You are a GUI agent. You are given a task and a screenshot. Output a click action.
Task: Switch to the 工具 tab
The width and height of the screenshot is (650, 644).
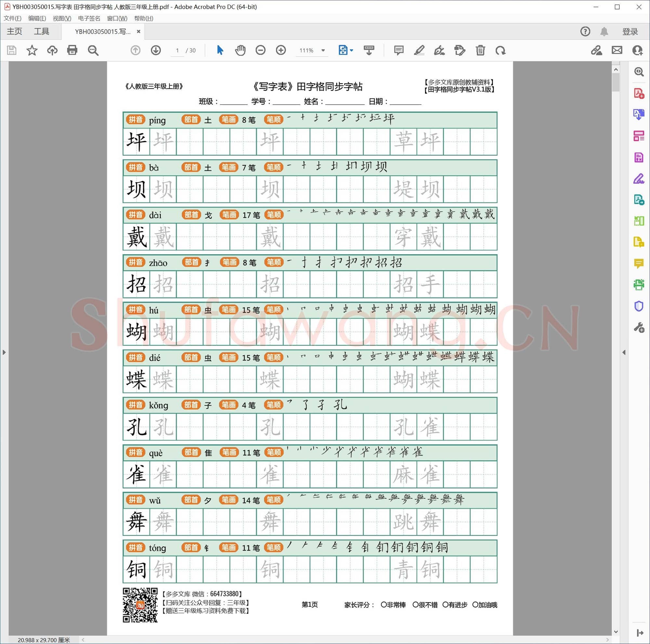click(42, 31)
